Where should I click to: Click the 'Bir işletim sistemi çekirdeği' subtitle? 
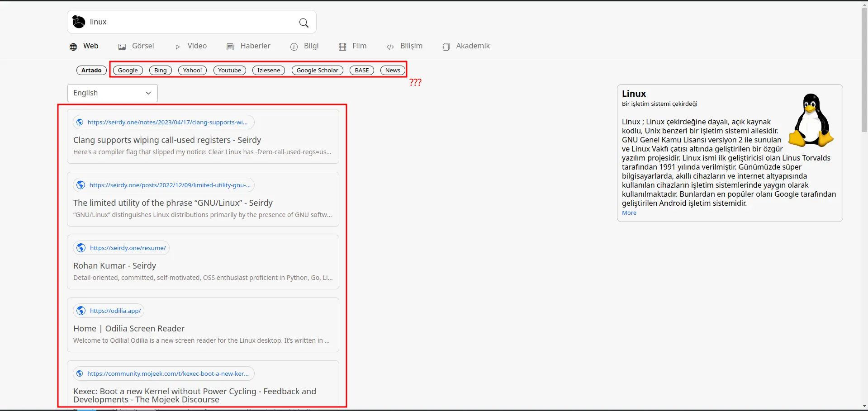coord(659,104)
